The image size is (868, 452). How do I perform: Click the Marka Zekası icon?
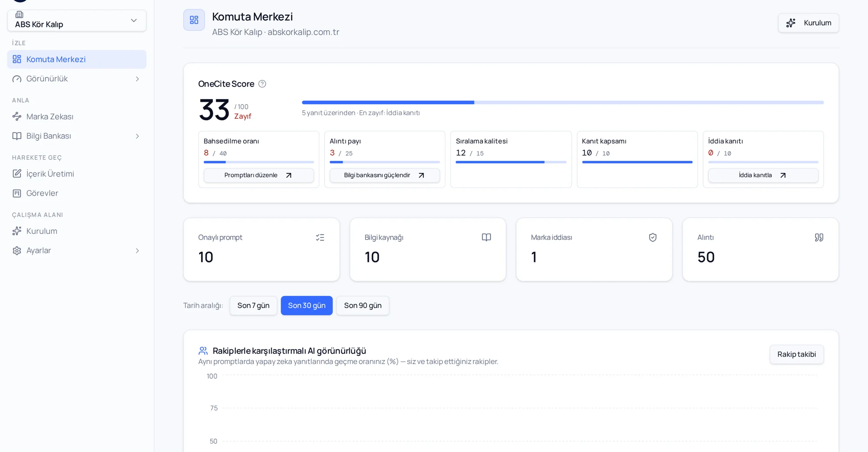click(17, 116)
